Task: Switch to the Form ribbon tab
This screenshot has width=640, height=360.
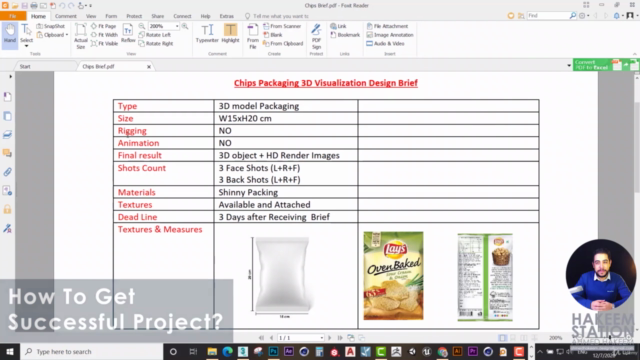Action: 111,16
